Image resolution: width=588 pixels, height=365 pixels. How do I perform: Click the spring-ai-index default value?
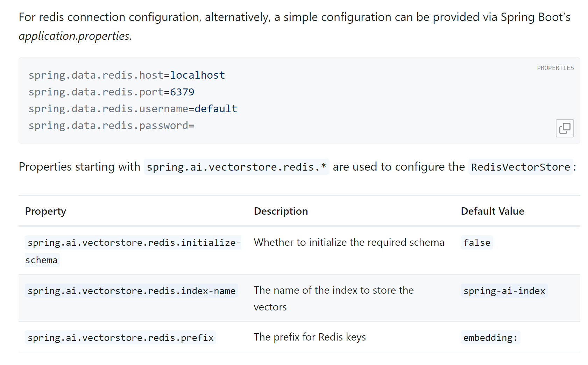click(x=504, y=291)
